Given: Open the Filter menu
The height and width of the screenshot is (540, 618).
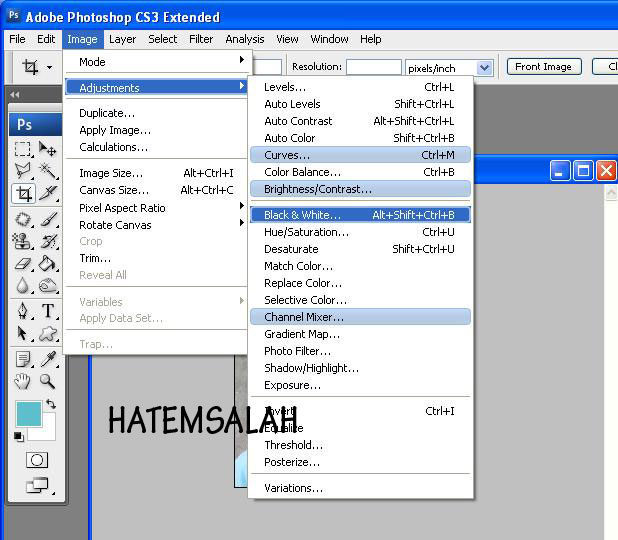Looking at the screenshot, I should coord(201,39).
